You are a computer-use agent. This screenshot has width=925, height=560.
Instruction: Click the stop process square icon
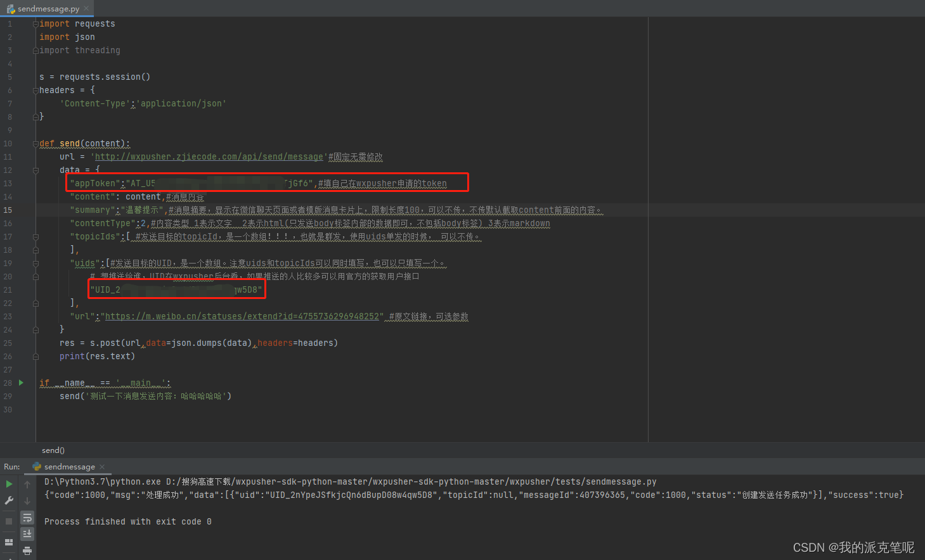9,521
